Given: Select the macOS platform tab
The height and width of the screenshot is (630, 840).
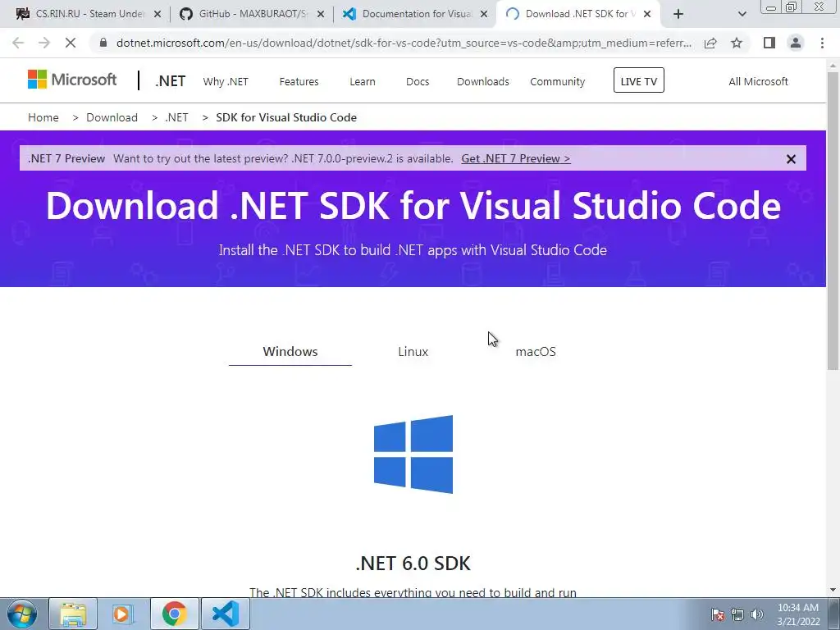Looking at the screenshot, I should [x=536, y=351].
